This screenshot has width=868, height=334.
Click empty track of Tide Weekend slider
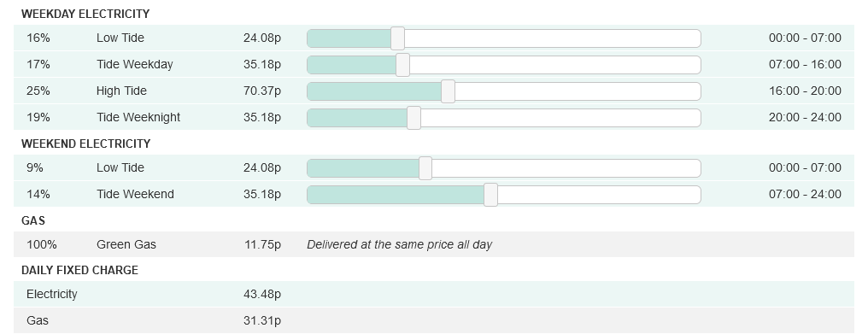[599, 195]
